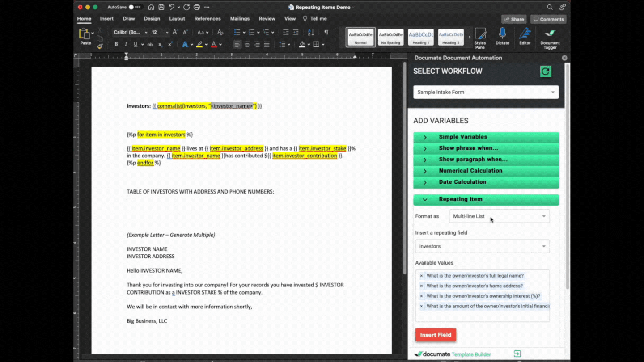Screen dimensions: 644x362
Task: Open the font size dropdown
Action: 167,32
